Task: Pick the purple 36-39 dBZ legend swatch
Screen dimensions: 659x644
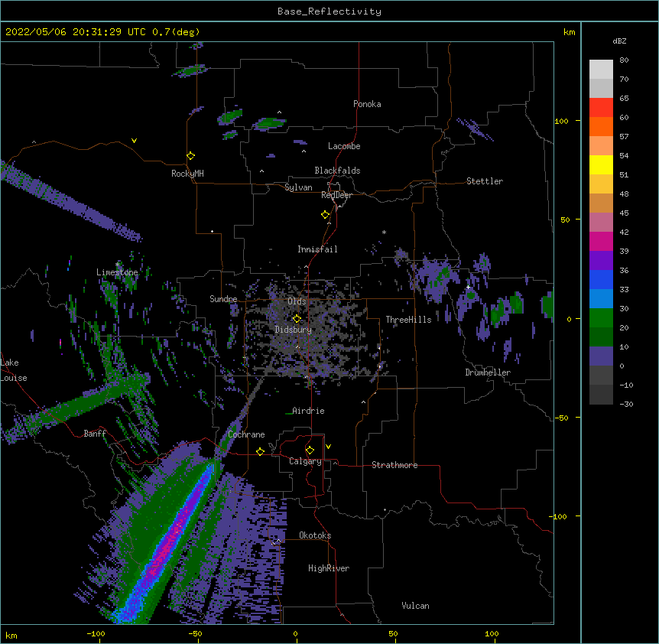Action: coord(601,260)
